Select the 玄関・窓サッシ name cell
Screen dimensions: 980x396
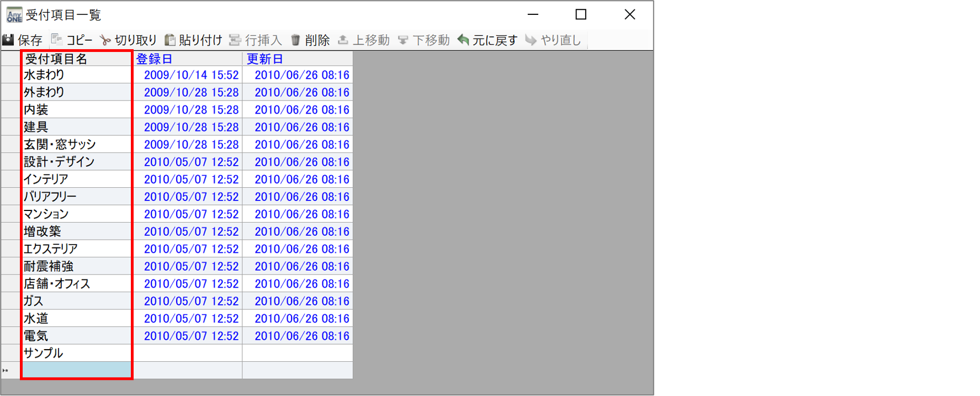[76, 145]
